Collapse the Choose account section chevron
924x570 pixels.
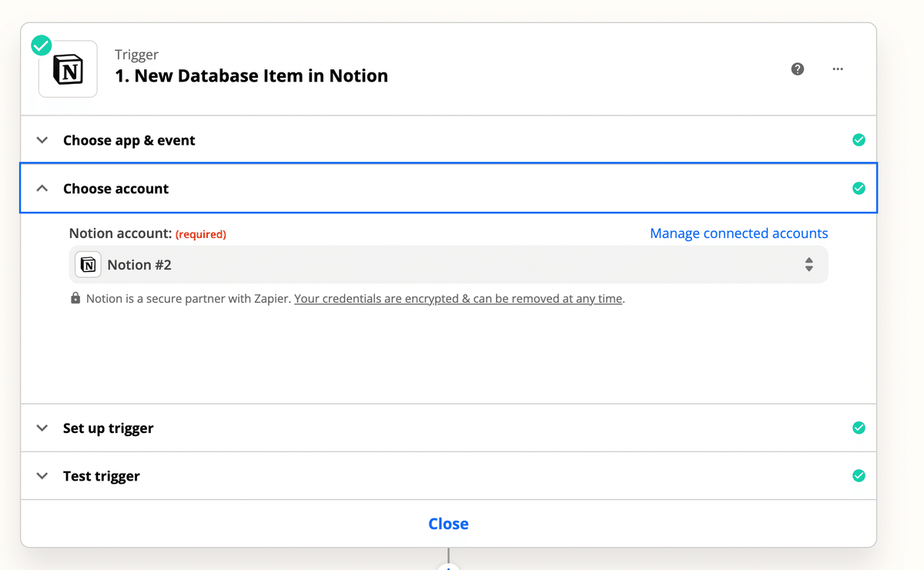[x=42, y=189]
